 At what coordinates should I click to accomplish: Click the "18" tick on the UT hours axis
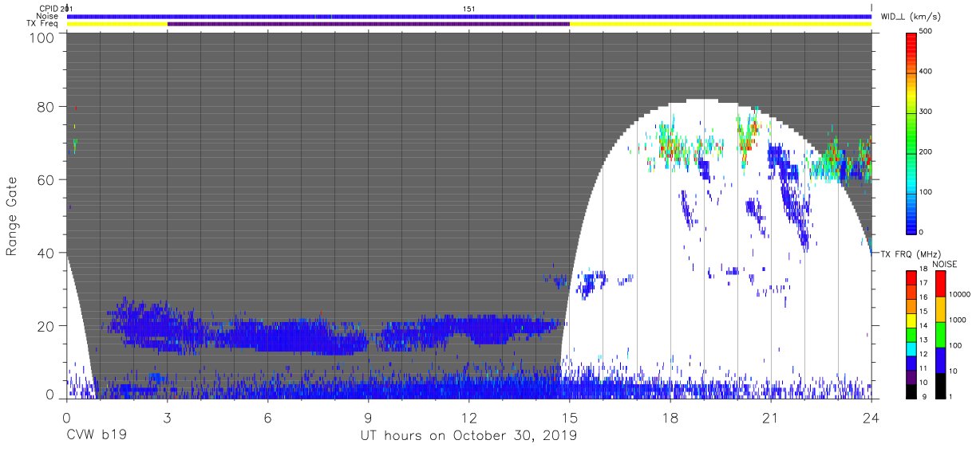coord(670,418)
